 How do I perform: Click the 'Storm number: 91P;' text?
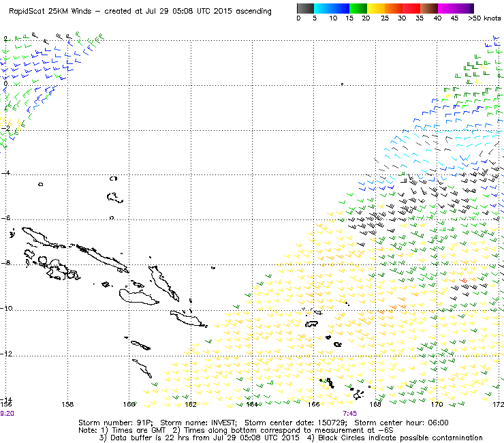click(115, 423)
